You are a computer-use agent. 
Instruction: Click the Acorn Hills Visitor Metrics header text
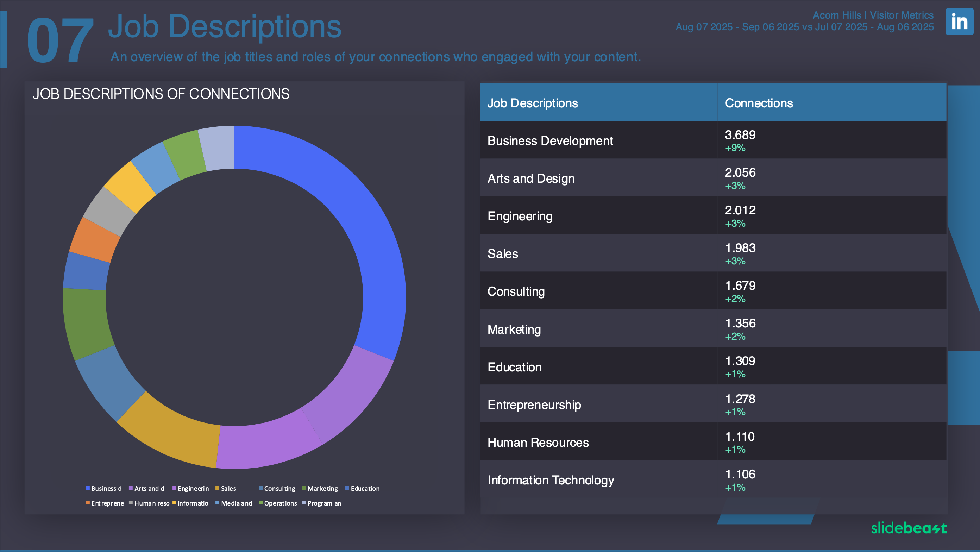coord(873,15)
